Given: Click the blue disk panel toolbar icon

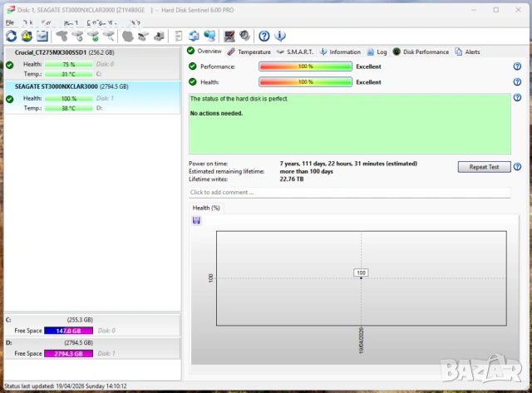Looking at the screenshot, I should (42, 36).
